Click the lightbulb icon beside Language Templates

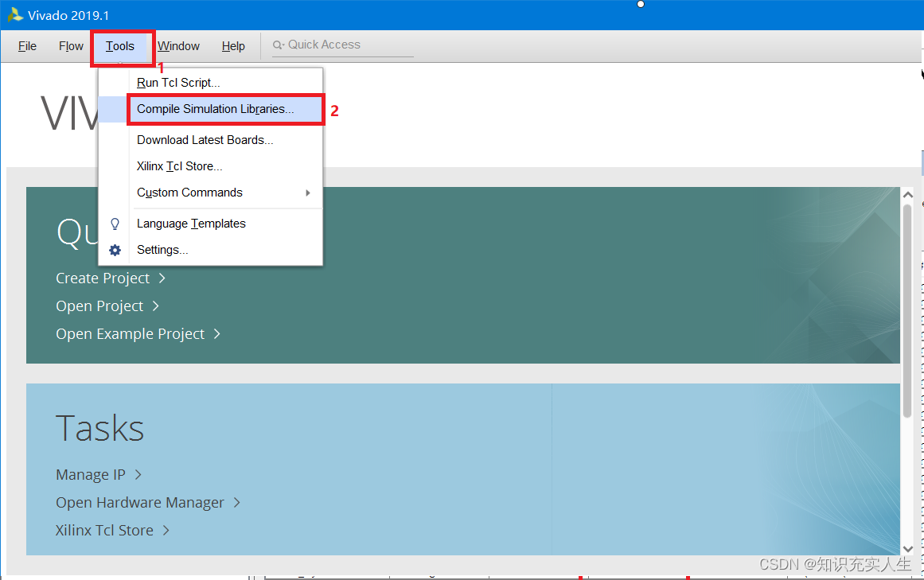[115, 224]
